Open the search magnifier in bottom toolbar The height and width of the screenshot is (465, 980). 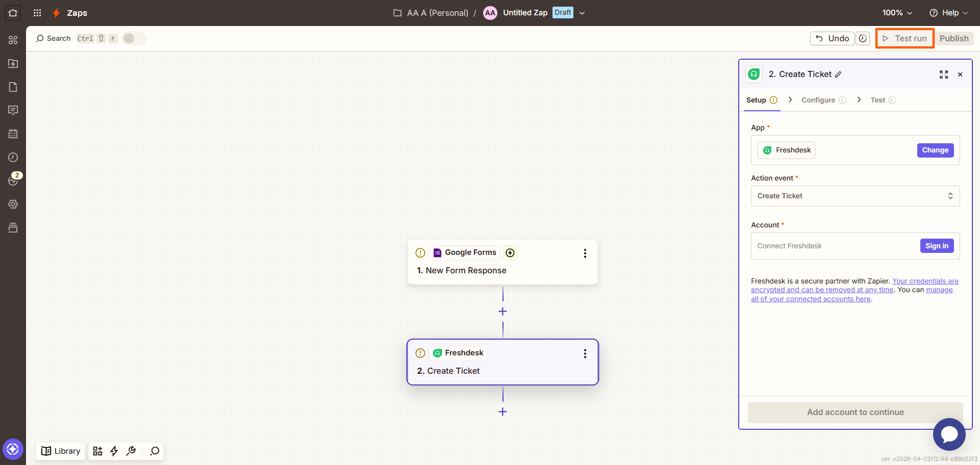click(154, 451)
